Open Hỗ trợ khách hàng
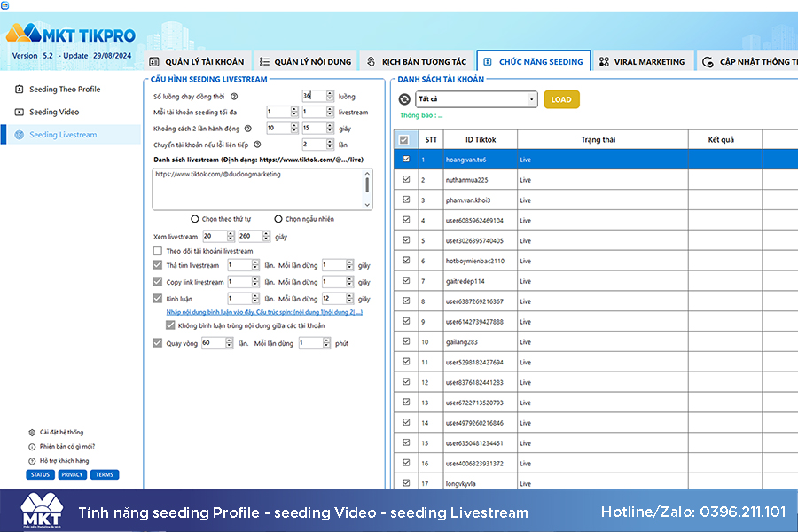Viewport: 798px width, 532px height. pos(59,461)
